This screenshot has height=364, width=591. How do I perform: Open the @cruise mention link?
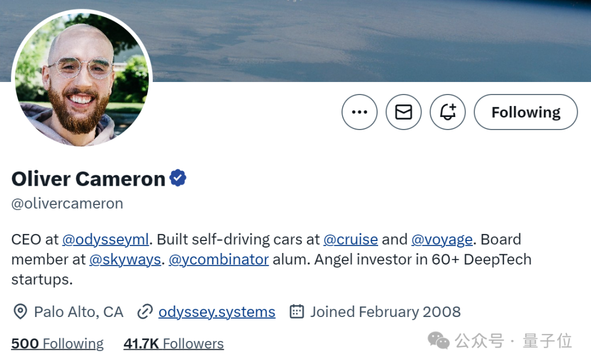click(x=351, y=239)
